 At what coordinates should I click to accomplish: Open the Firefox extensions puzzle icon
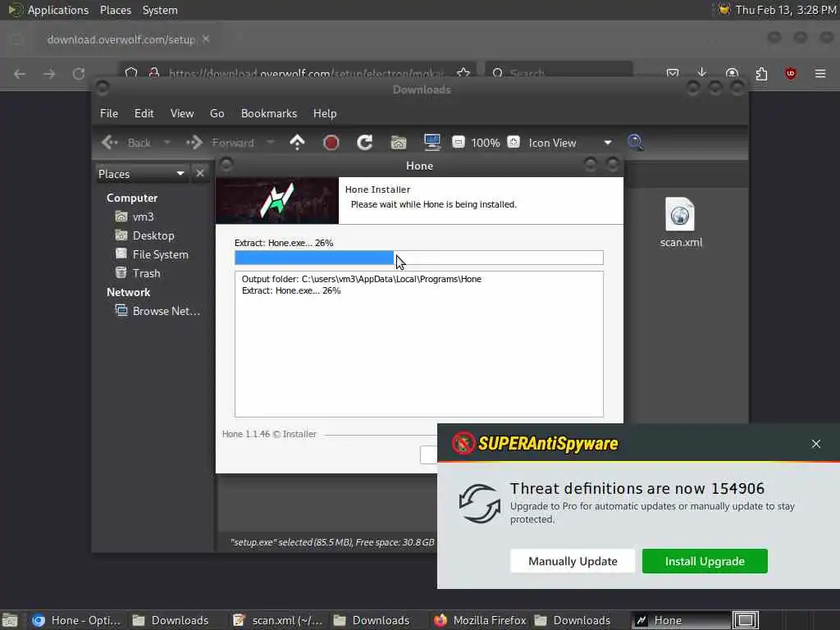(761, 73)
